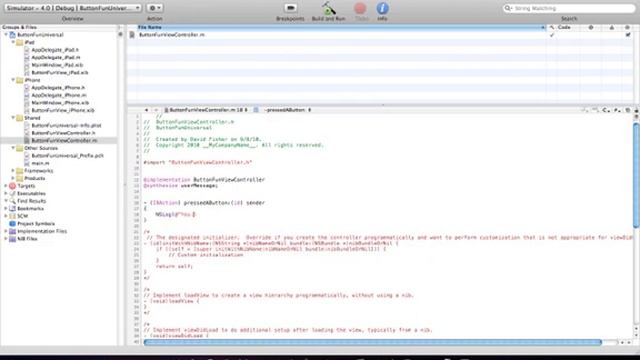Click the String Matching search field
Viewport: 640px width, 360px height.
point(569,8)
